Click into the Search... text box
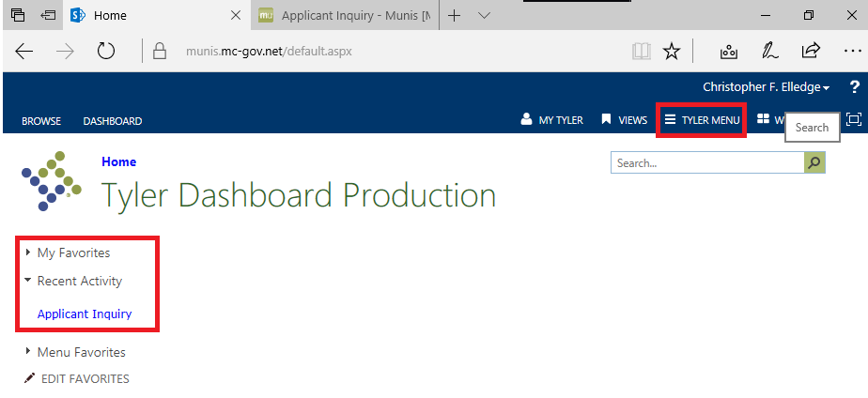The image size is (868, 398). (707, 163)
